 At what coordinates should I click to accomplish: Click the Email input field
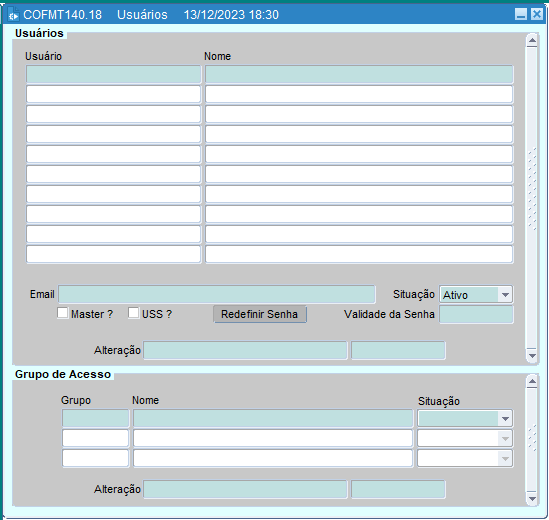point(217,294)
